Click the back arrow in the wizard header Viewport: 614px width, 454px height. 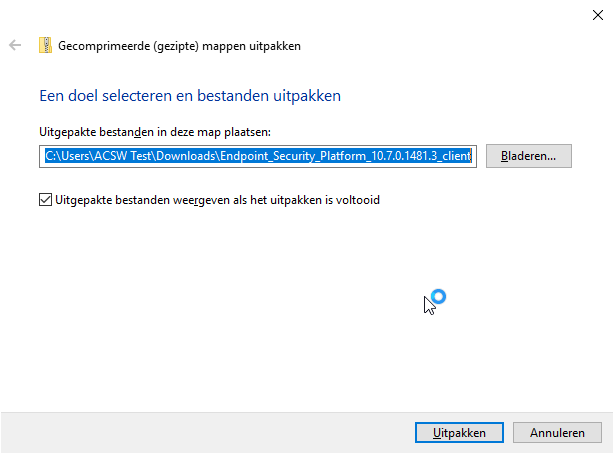pos(15,45)
